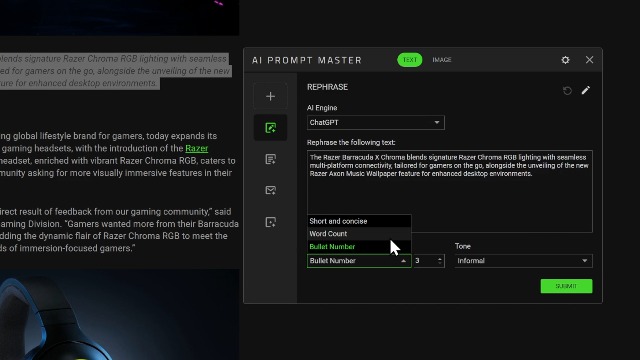Close the AI Prompt Master panel
The image size is (640, 360).
click(589, 60)
